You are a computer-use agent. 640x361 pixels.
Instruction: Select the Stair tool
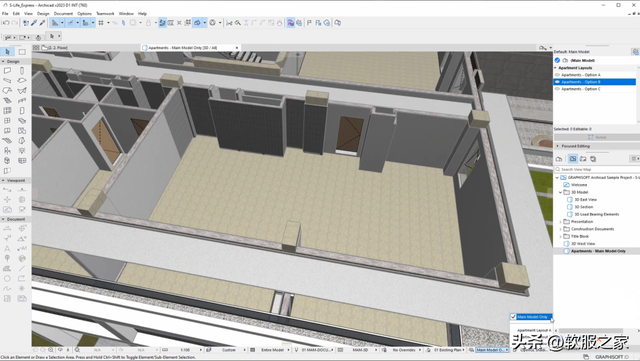(7, 100)
